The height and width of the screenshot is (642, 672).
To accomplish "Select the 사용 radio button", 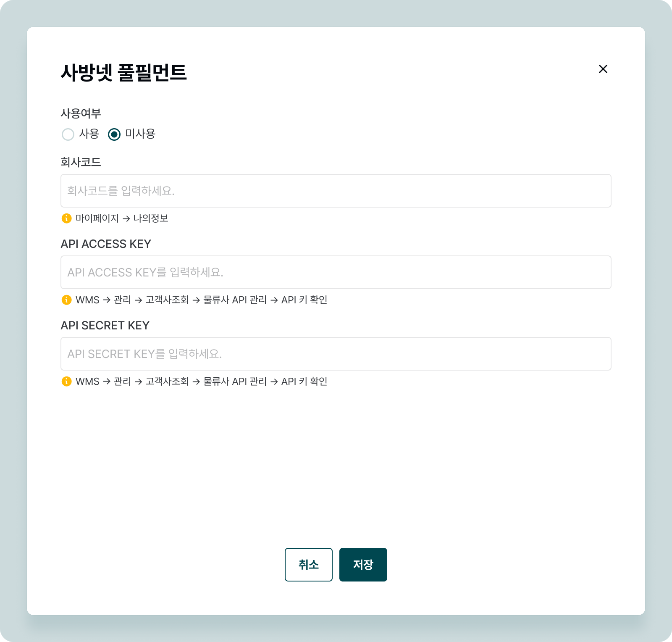I will pyautogui.click(x=68, y=134).
